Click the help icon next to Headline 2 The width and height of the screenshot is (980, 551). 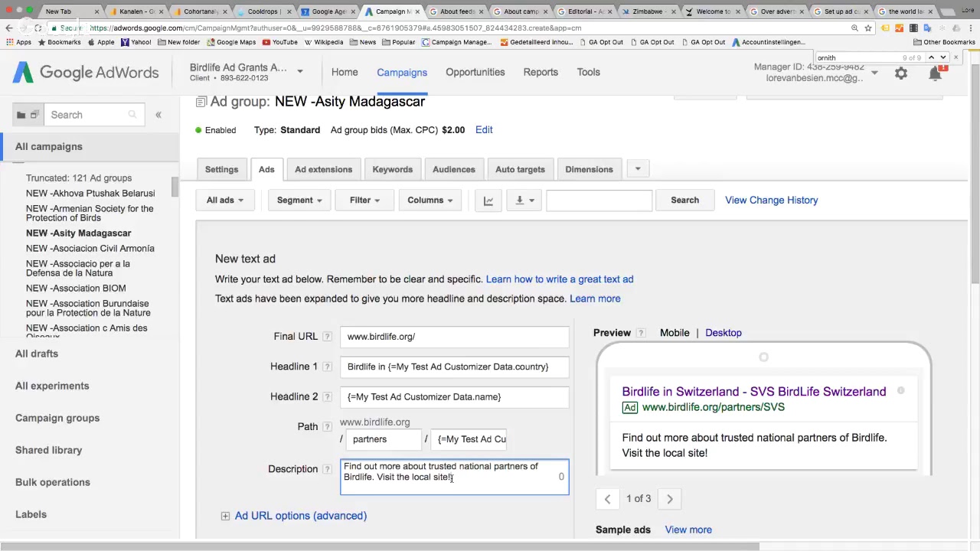pyautogui.click(x=327, y=397)
